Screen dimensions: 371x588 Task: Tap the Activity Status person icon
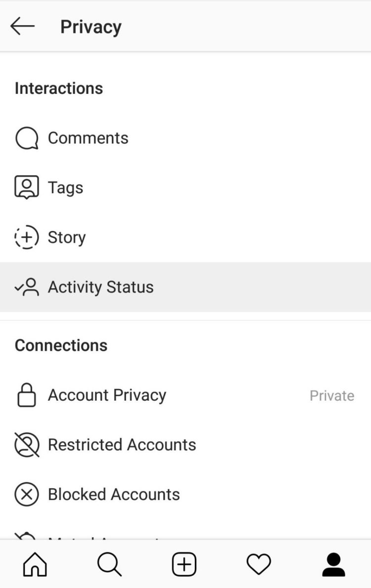coord(27,287)
